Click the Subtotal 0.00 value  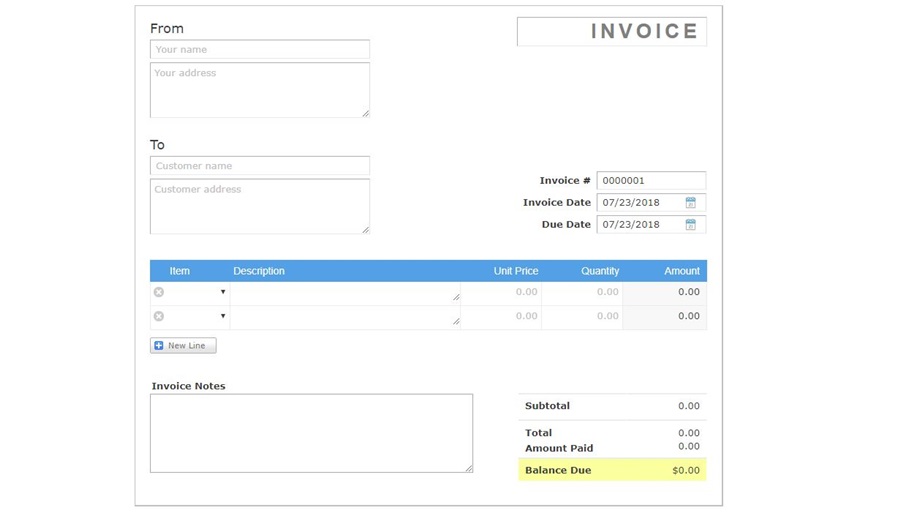click(689, 406)
